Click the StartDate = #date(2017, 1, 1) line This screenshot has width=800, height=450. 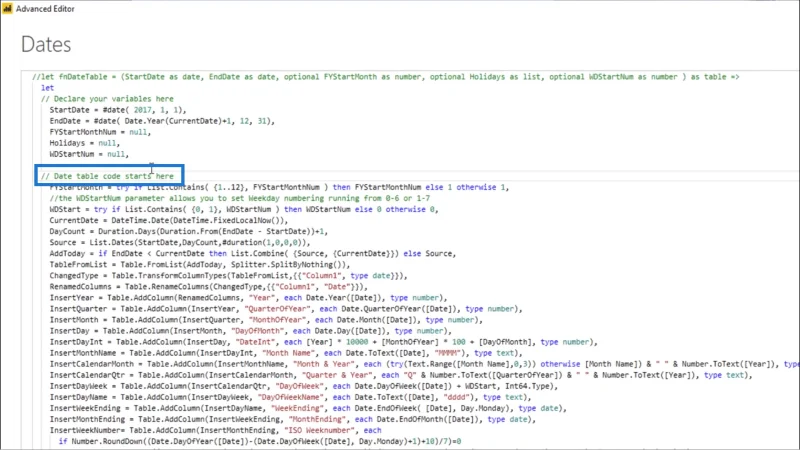tap(118, 110)
